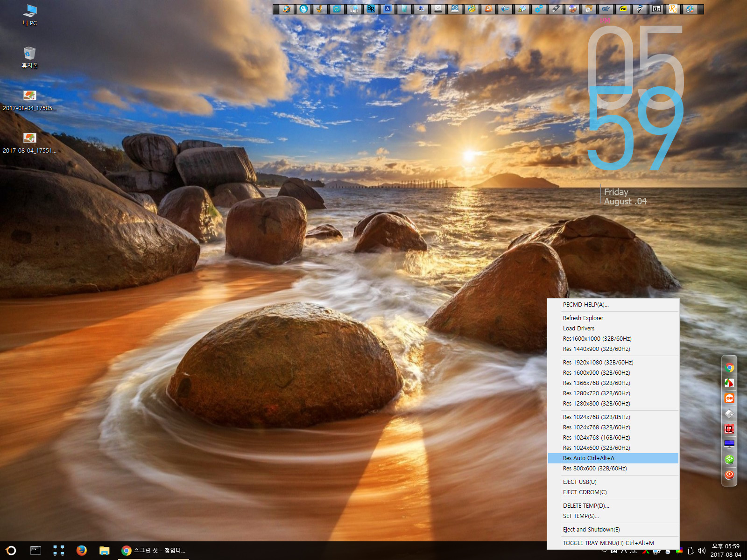The height and width of the screenshot is (560, 747).
Task: Choose Res 1280x720 (32B/60Hz)
Action: click(x=613, y=393)
